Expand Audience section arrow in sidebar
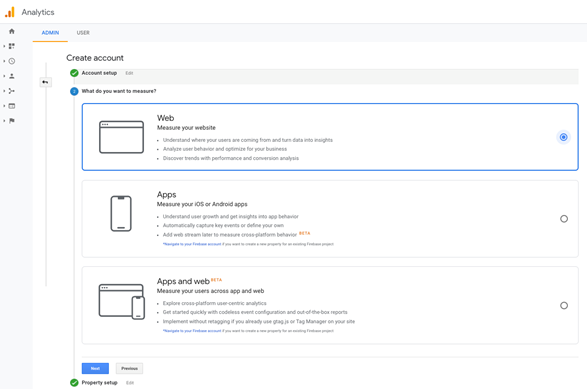Screen dimensions: 587x389 click(4, 76)
